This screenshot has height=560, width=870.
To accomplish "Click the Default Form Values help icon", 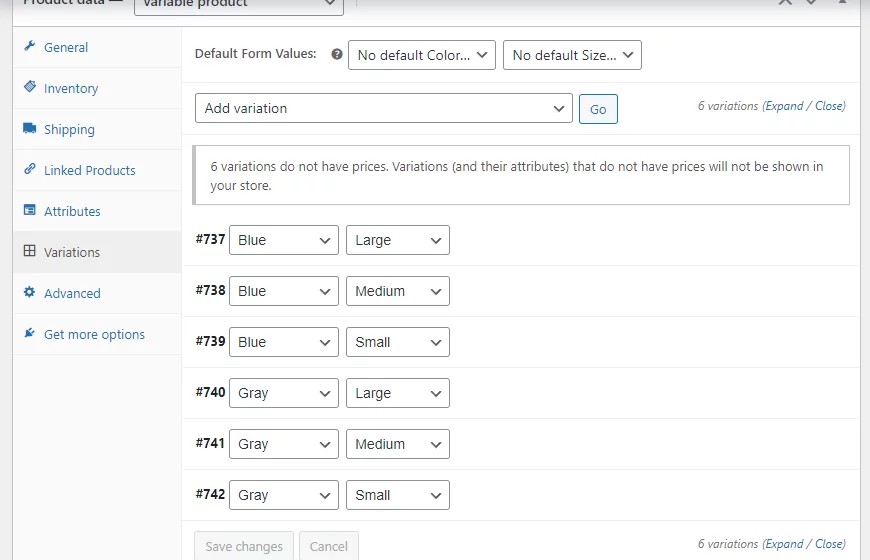I will [337, 54].
